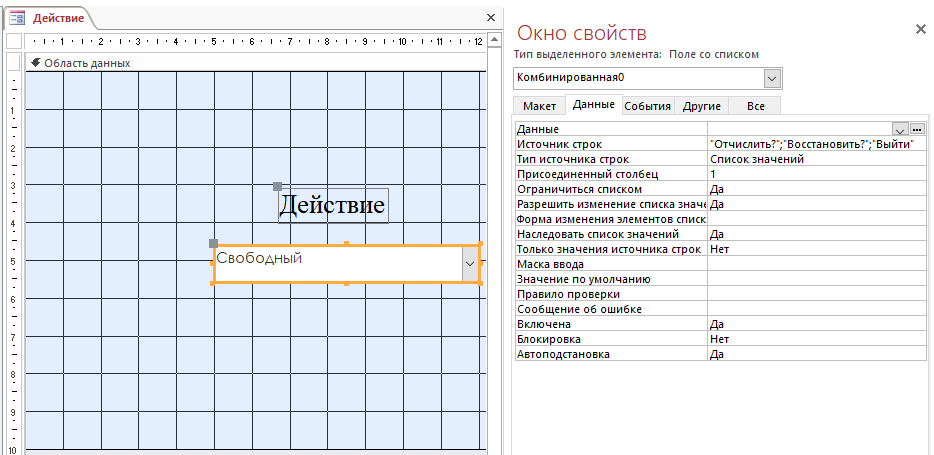Screen dimensions: 934x455
Task: Select the Действие label control
Action: click(x=332, y=206)
